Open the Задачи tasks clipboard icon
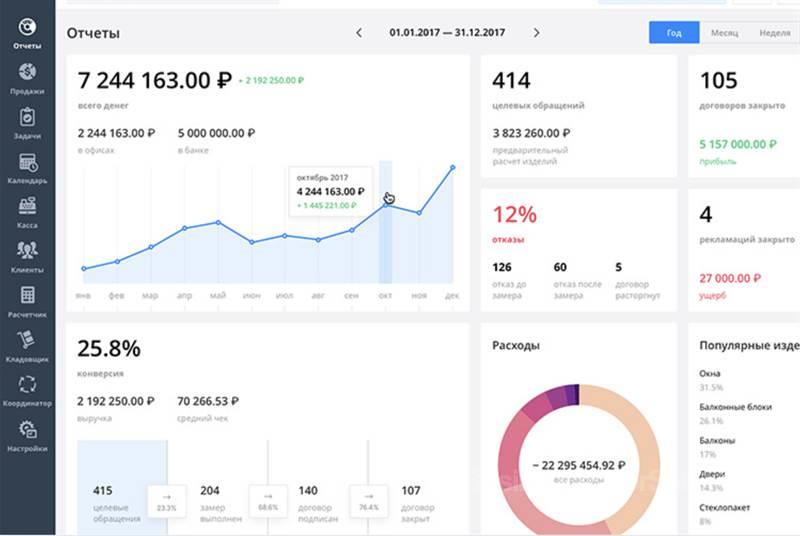 click(27, 118)
